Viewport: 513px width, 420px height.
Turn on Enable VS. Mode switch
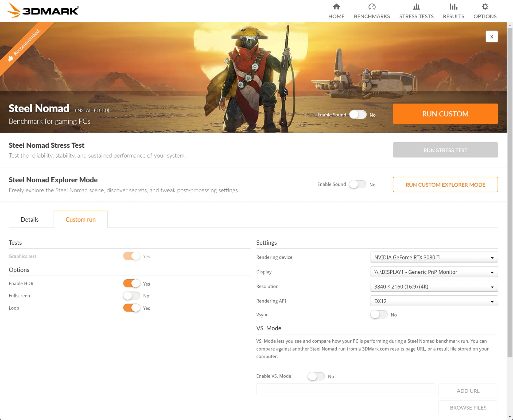316,376
